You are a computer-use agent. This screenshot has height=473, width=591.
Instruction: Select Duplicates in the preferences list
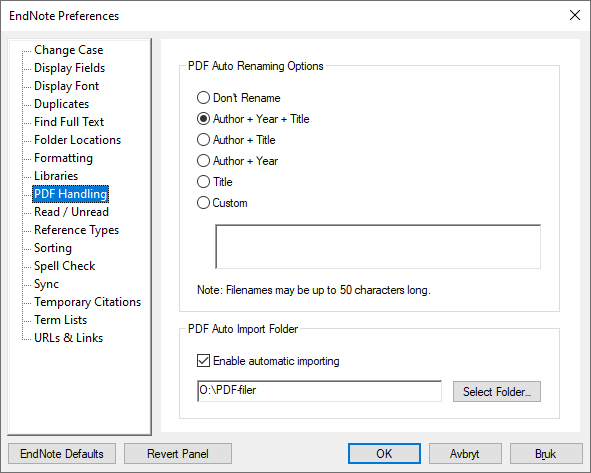pyautogui.click(x=62, y=104)
